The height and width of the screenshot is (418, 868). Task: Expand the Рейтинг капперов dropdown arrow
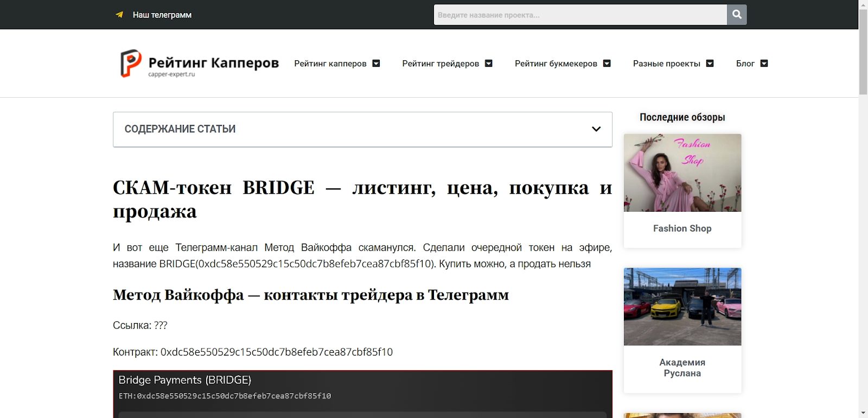(376, 64)
